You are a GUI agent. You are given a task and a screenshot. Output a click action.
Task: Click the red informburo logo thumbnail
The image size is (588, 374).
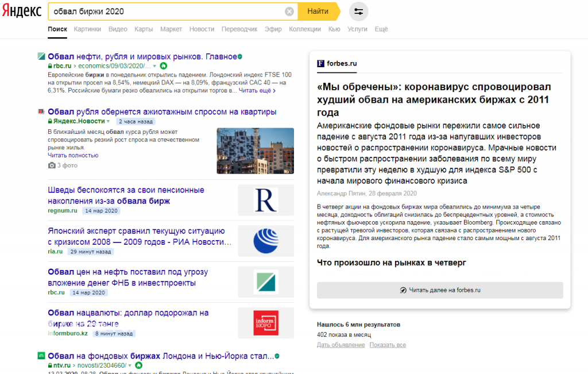point(266,323)
